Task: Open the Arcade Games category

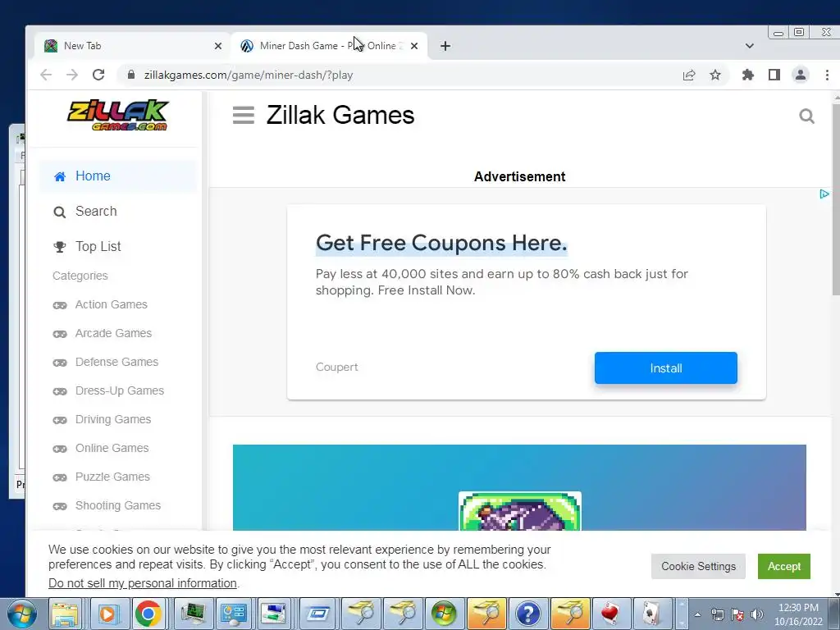Action: click(x=103, y=333)
